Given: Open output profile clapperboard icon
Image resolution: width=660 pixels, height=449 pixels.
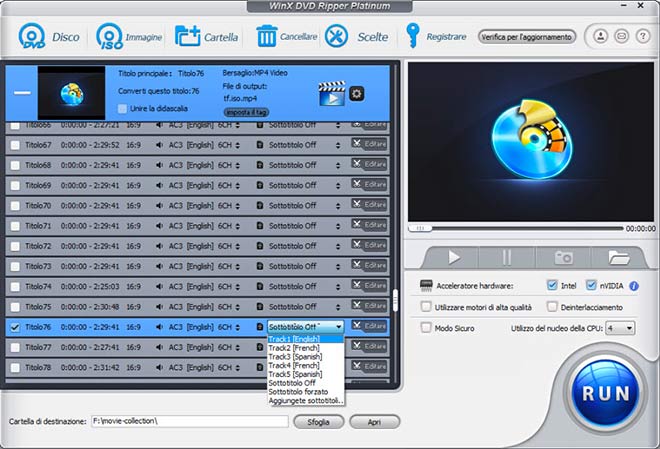Looking at the screenshot, I should 332,93.
